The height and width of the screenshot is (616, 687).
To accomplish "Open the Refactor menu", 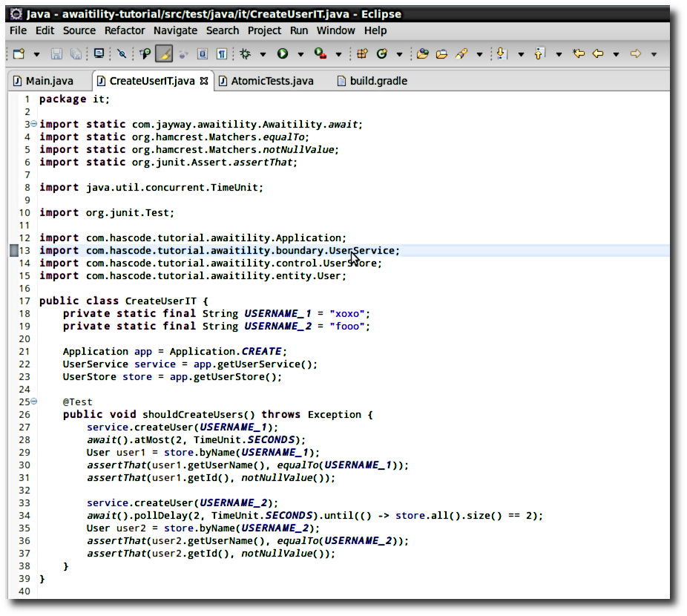I will coord(124,30).
